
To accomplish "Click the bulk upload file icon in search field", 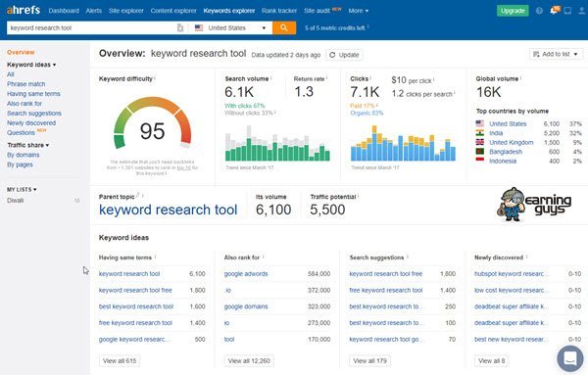I will tap(180, 27).
